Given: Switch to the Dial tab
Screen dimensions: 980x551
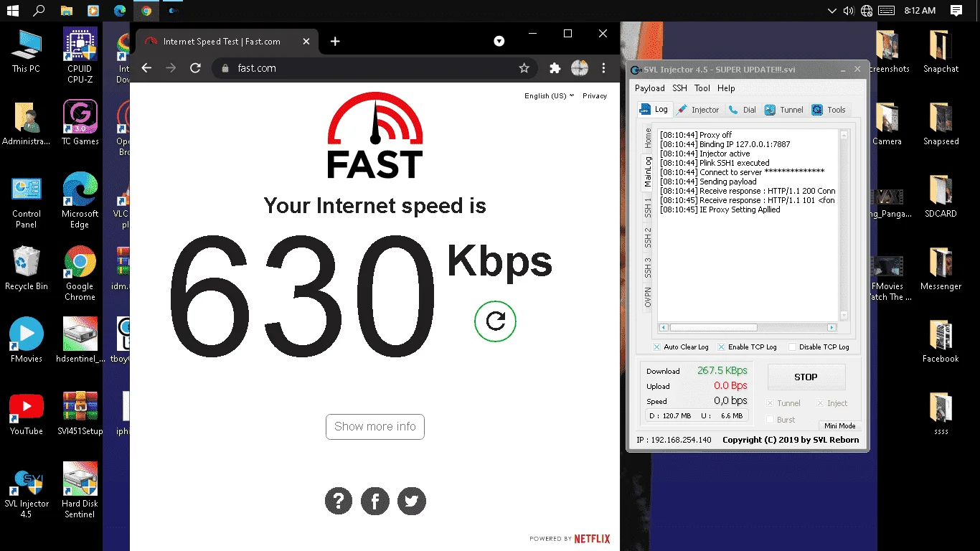Looking at the screenshot, I should [742, 110].
